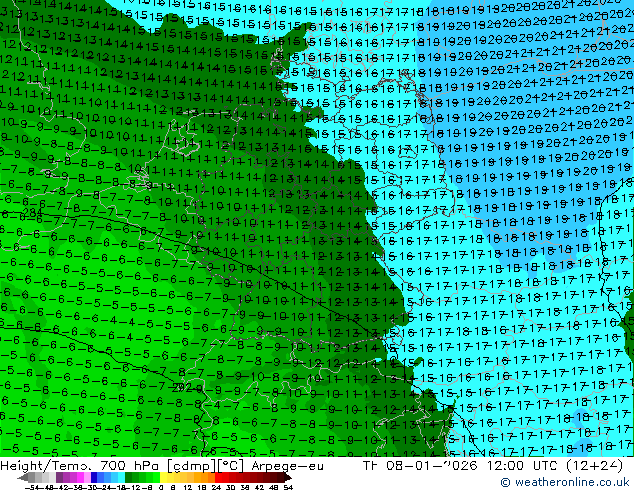Pick the bright red segment of the colour scale
This screenshot has width=634, height=490.
[218, 477]
